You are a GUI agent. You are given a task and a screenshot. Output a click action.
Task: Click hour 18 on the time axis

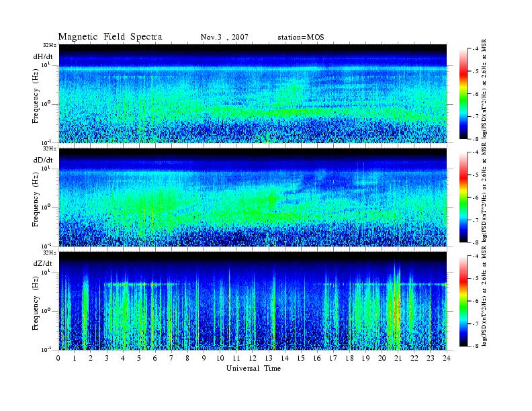[349, 358]
